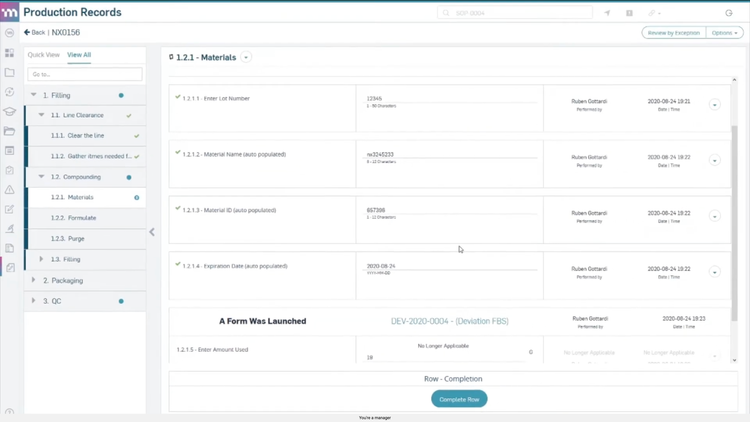
Task: Click checkmark next to Clear the line
Action: coord(137,136)
